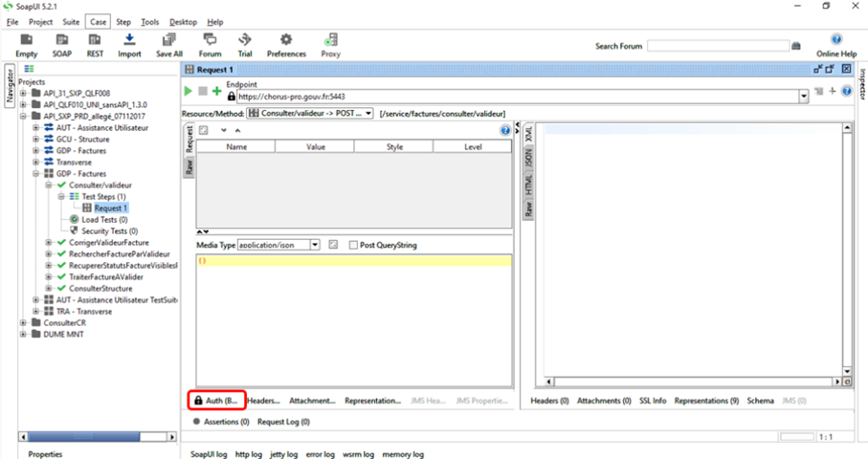Switch response view to JSON tab
The image size is (868, 459).
pos(528,158)
